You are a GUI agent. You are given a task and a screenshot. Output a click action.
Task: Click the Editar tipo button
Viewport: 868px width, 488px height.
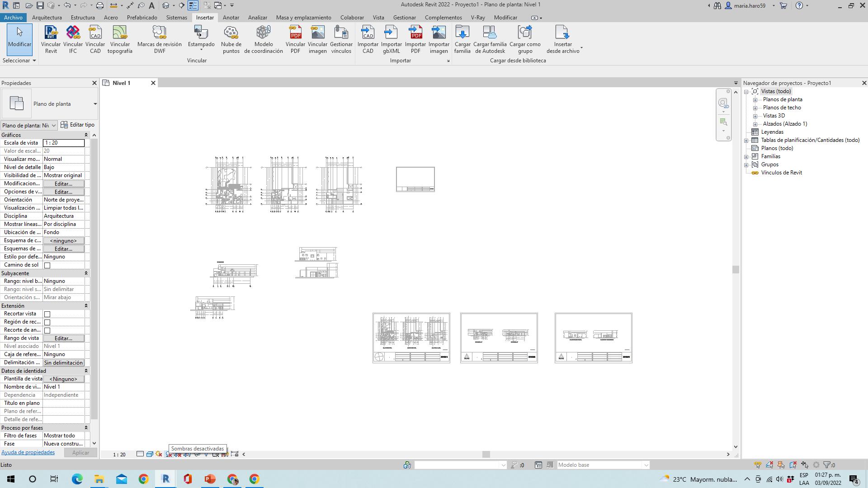pos(77,125)
